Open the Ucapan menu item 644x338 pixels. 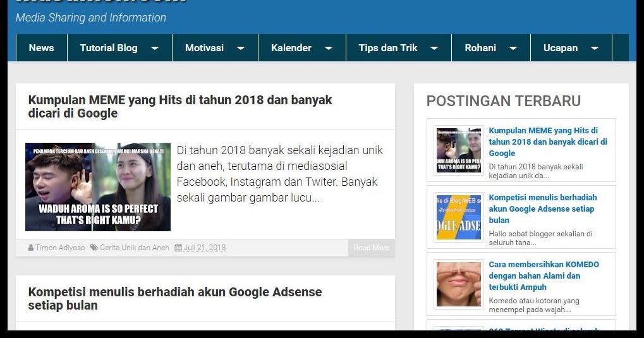click(561, 47)
